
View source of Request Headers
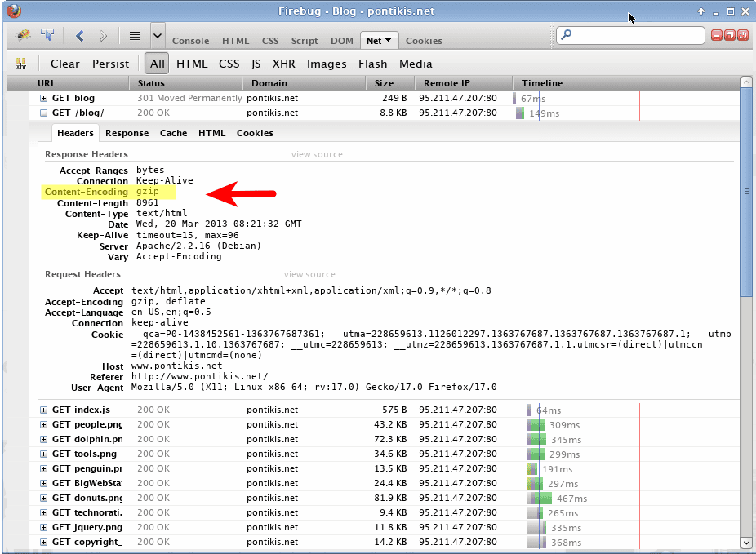pos(309,275)
